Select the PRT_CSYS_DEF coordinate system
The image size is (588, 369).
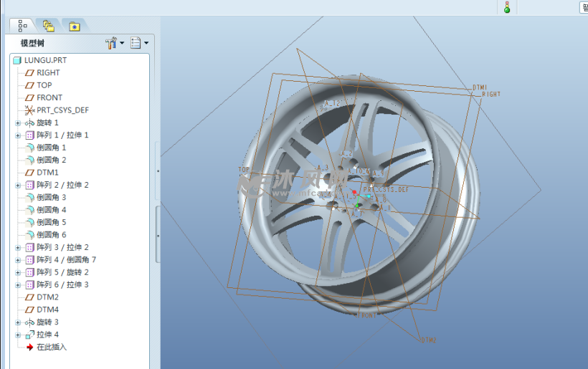coord(62,110)
